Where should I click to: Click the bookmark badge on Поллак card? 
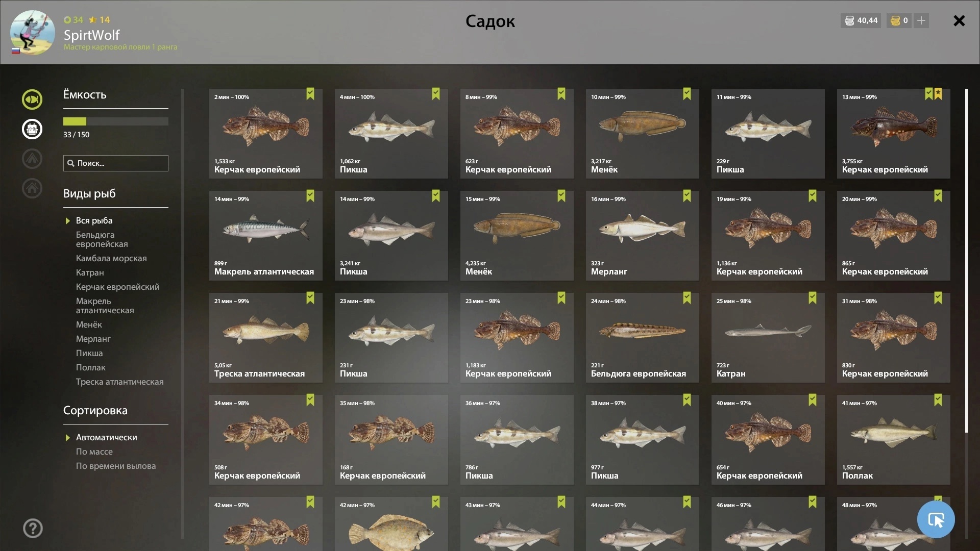(x=938, y=400)
